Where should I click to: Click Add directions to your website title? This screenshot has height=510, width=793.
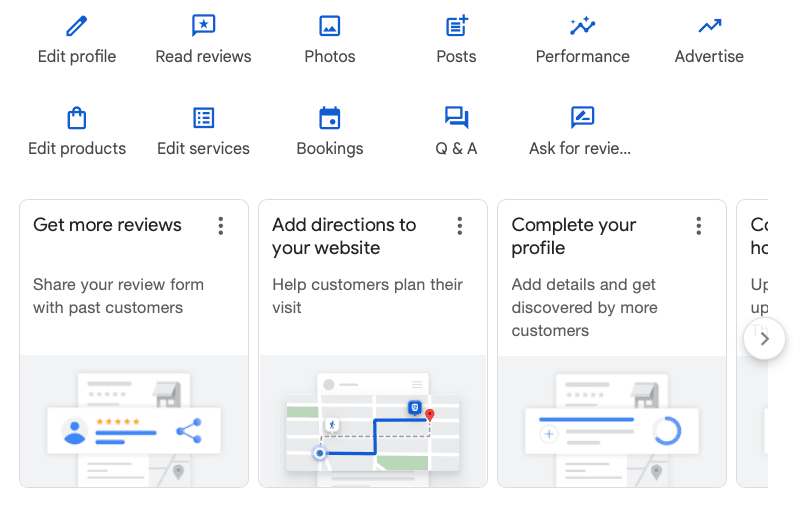[x=344, y=236]
